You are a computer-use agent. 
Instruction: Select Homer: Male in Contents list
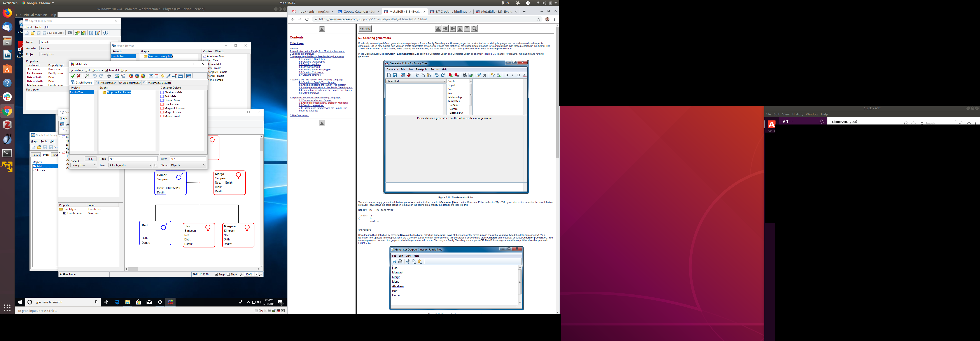point(172,100)
